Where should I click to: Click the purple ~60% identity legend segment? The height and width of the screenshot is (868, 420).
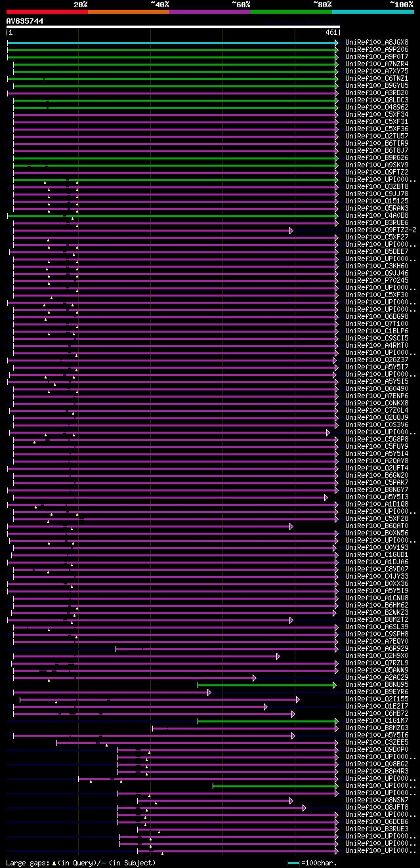(210, 11)
